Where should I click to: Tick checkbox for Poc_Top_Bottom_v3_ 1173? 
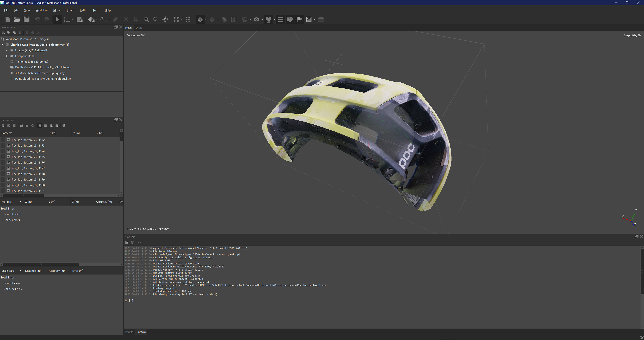[3, 146]
